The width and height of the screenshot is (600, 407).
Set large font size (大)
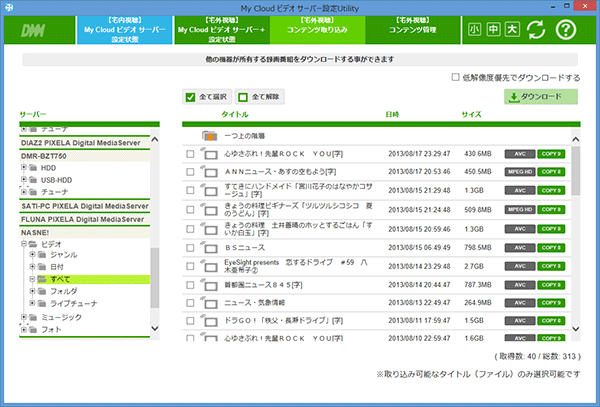(512, 29)
